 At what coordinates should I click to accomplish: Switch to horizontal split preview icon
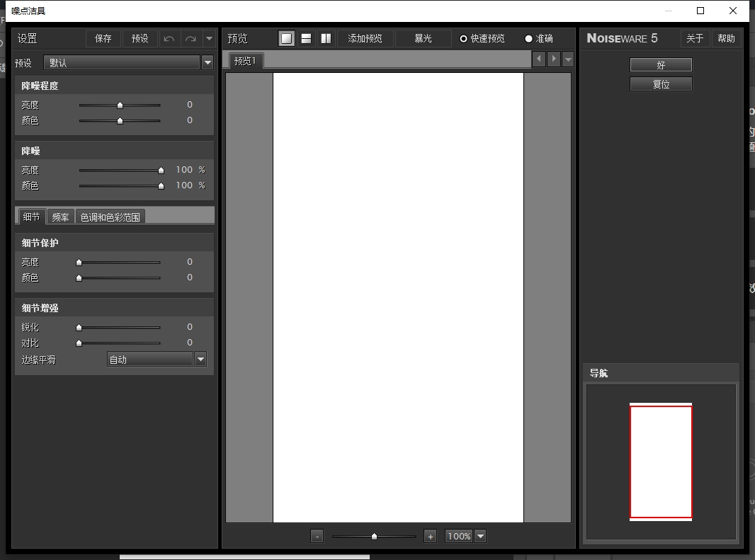(x=305, y=38)
